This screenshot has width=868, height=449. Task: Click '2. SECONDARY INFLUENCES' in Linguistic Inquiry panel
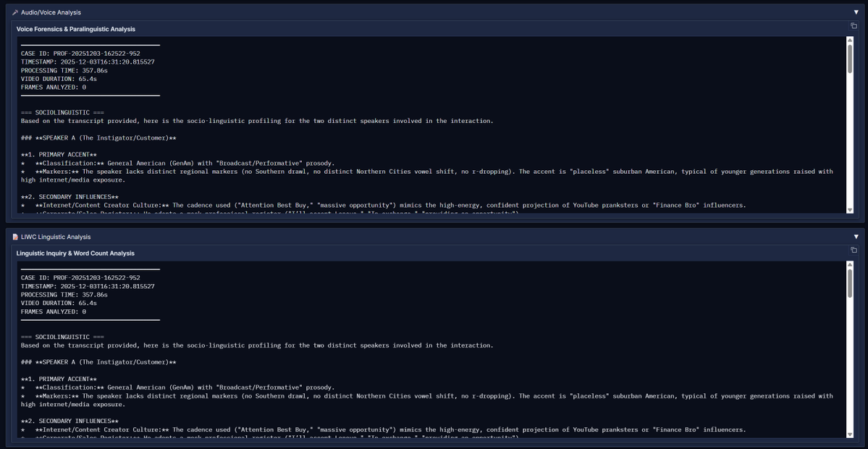69,421
